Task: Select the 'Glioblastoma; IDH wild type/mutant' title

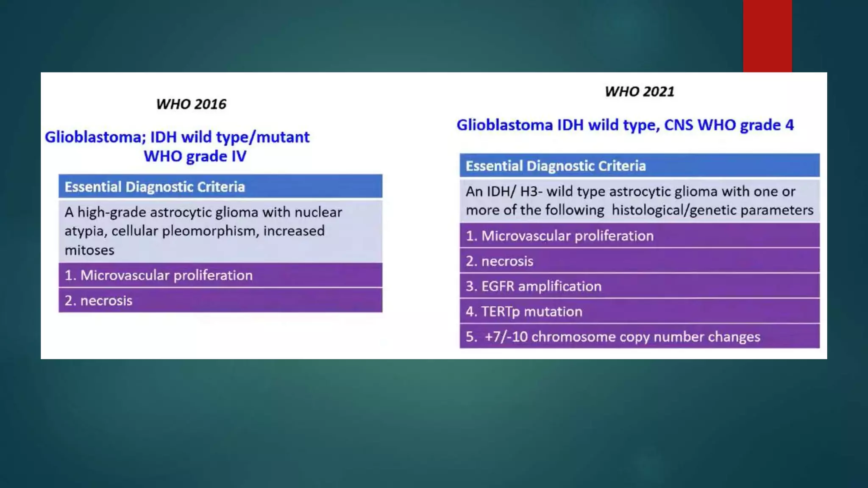Action: click(177, 137)
